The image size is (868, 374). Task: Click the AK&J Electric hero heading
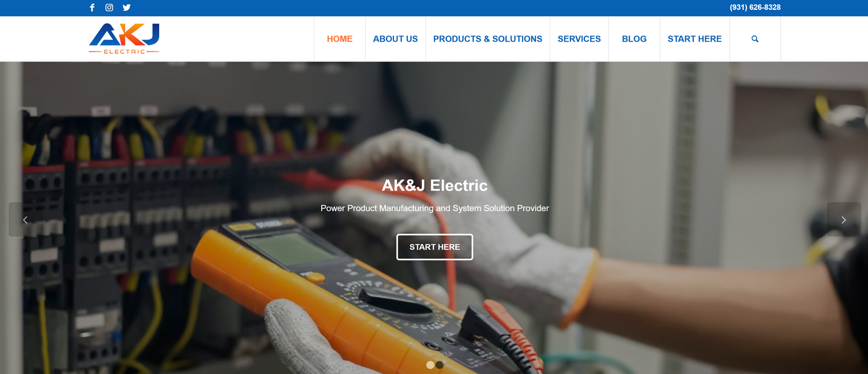435,185
